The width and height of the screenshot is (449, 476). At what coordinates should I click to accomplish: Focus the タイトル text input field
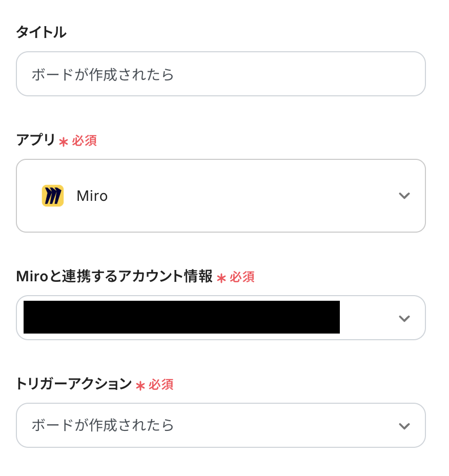coord(220,74)
